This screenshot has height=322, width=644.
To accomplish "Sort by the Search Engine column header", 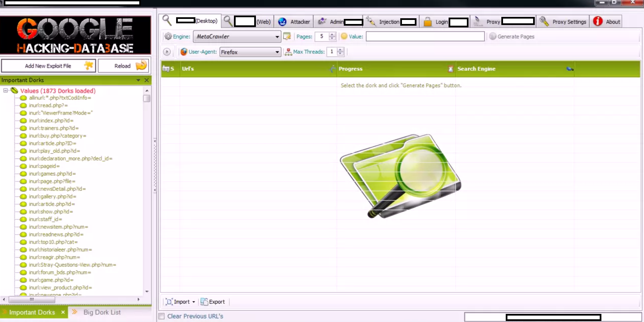I will click(x=515, y=69).
